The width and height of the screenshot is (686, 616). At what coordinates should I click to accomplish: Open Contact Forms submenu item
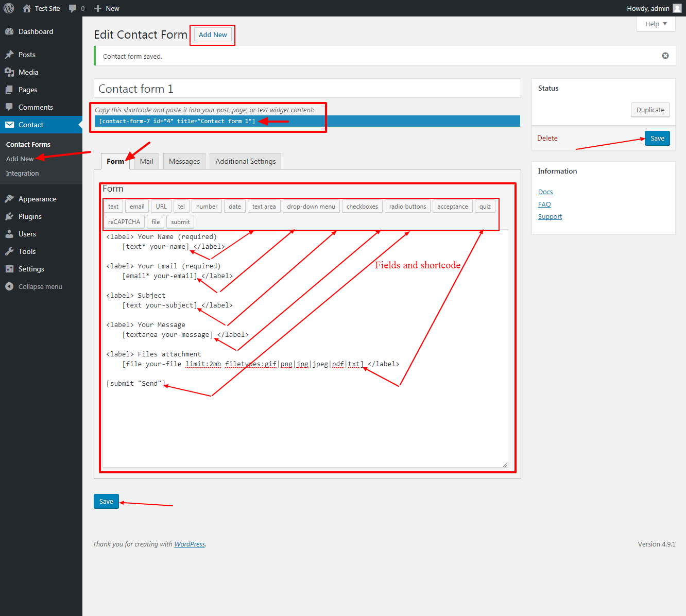point(28,144)
